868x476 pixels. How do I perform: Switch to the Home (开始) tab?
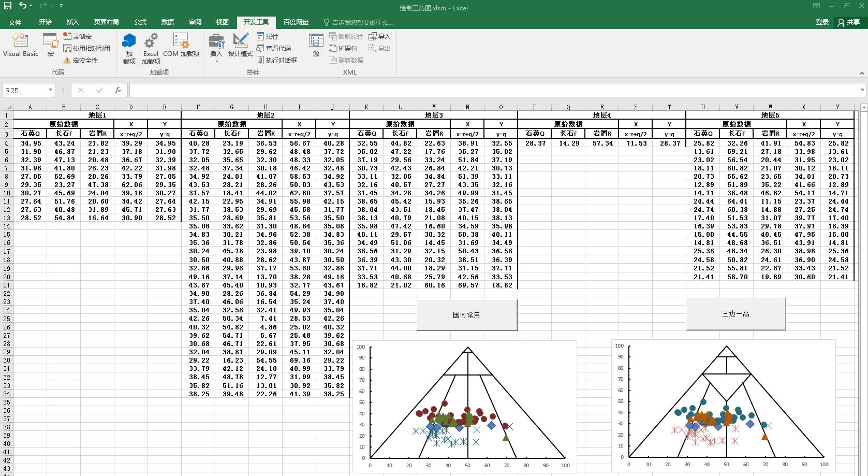coord(46,22)
